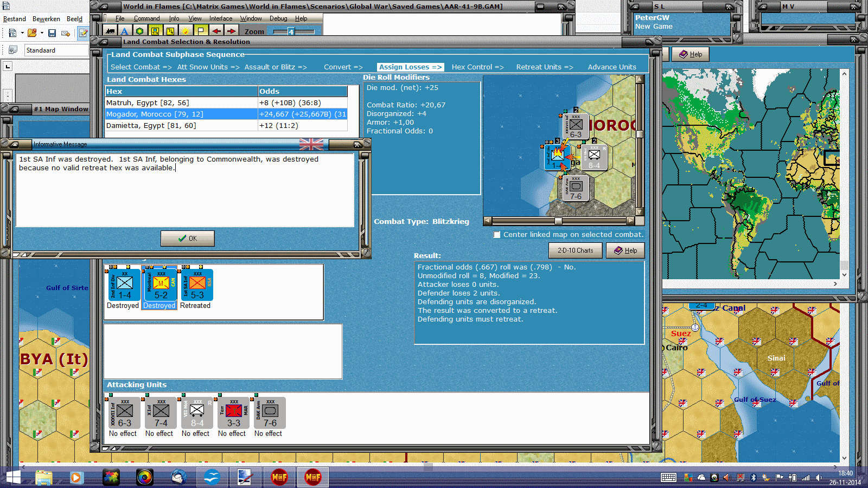Click the Standaard style input field
This screenshot has width=868, height=488.
click(56, 50)
